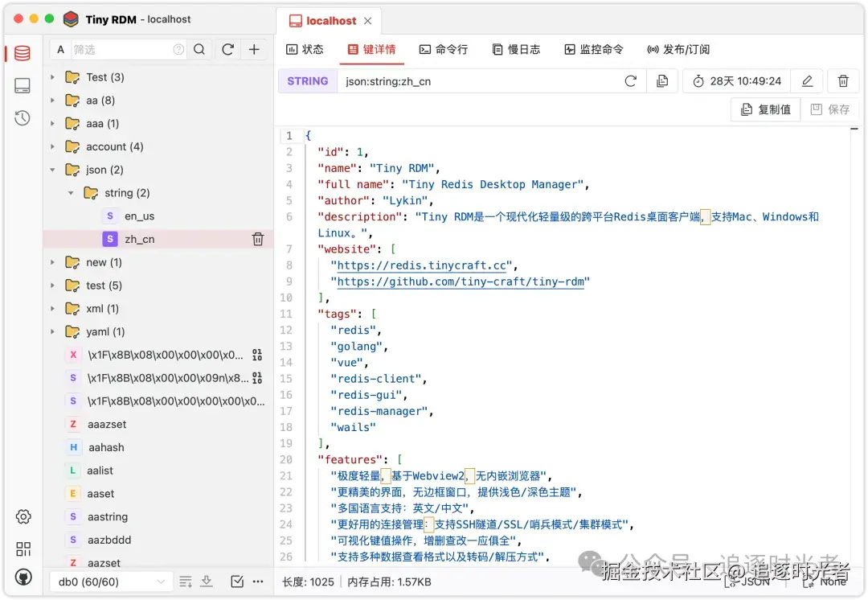This screenshot has width=868, height=600.
Task: Refresh the key list
Action: click(x=227, y=49)
